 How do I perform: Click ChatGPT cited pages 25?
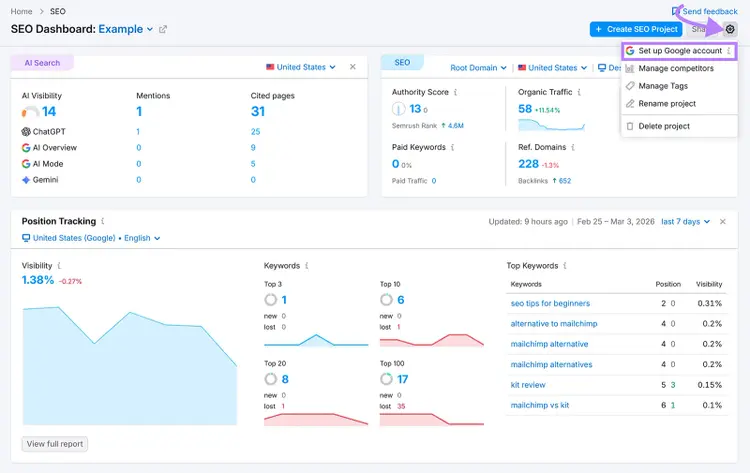255,132
